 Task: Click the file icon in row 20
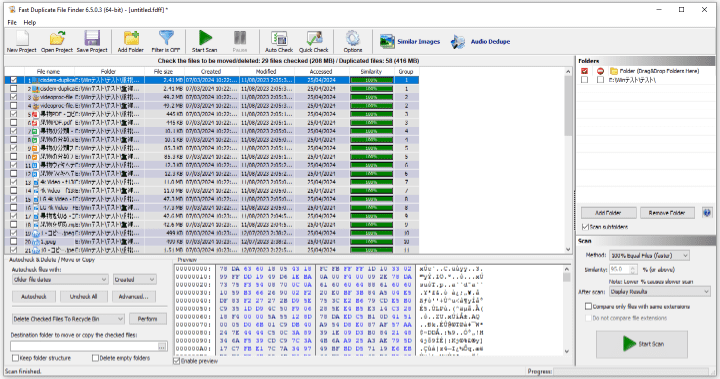36,242
